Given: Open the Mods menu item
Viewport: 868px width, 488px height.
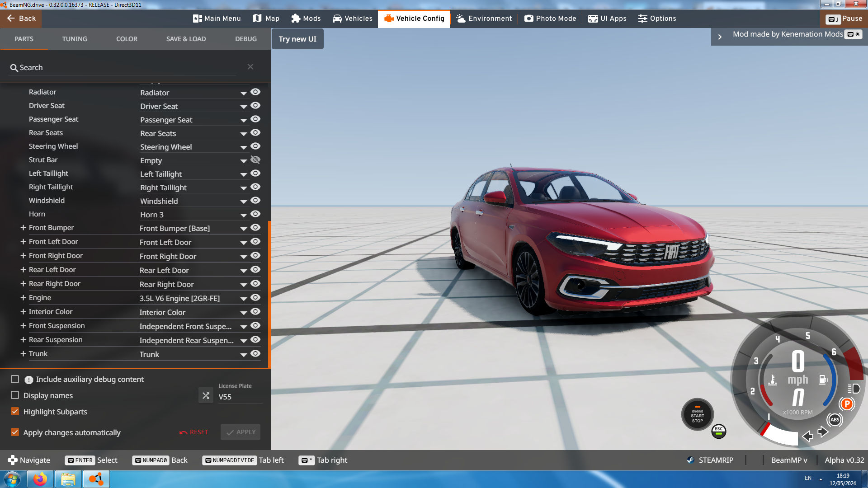Looking at the screenshot, I should point(306,19).
